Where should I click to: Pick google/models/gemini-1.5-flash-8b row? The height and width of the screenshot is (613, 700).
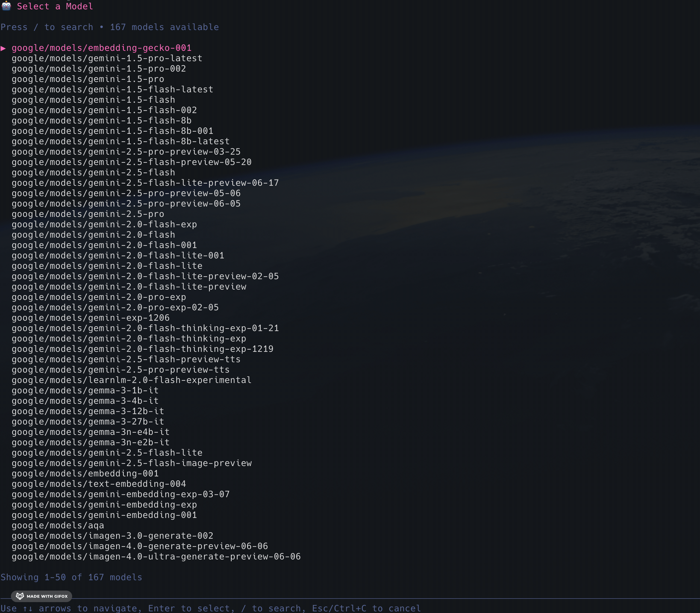tap(102, 121)
